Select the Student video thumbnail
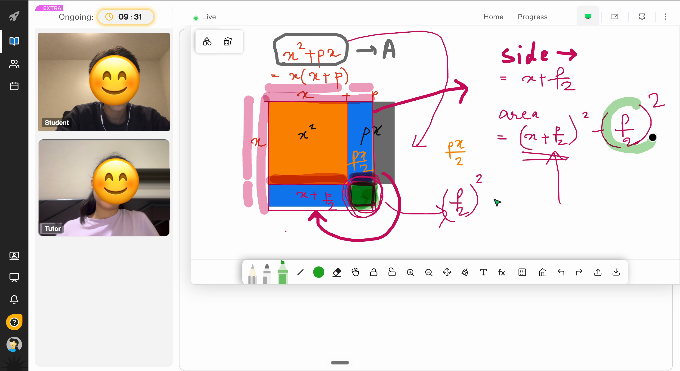Viewport: 680px width, 371px height. (x=104, y=82)
